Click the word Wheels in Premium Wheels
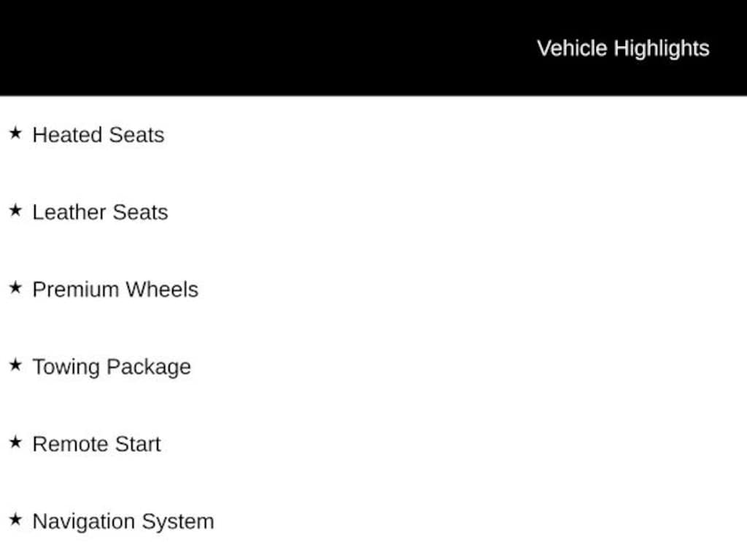Screen dimensions: 747x560 coord(162,289)
